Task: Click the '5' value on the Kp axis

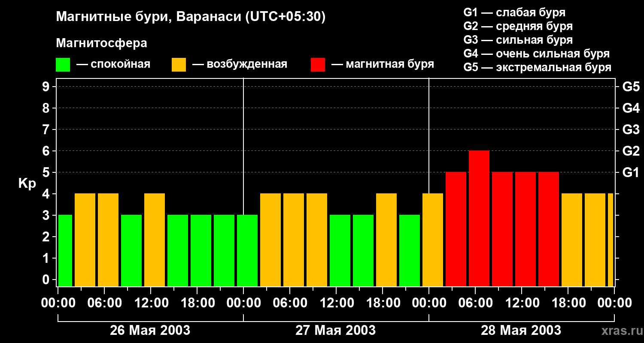Action: (46, 172)
